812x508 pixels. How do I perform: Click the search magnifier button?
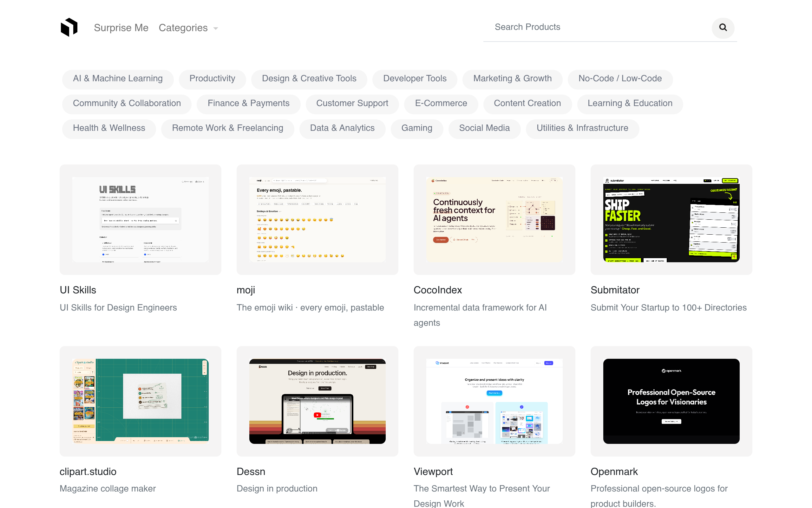coord(723,28)
